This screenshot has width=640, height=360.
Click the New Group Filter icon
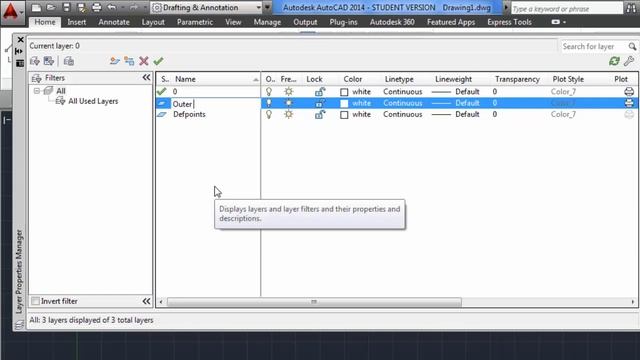(x=49, y=61)
